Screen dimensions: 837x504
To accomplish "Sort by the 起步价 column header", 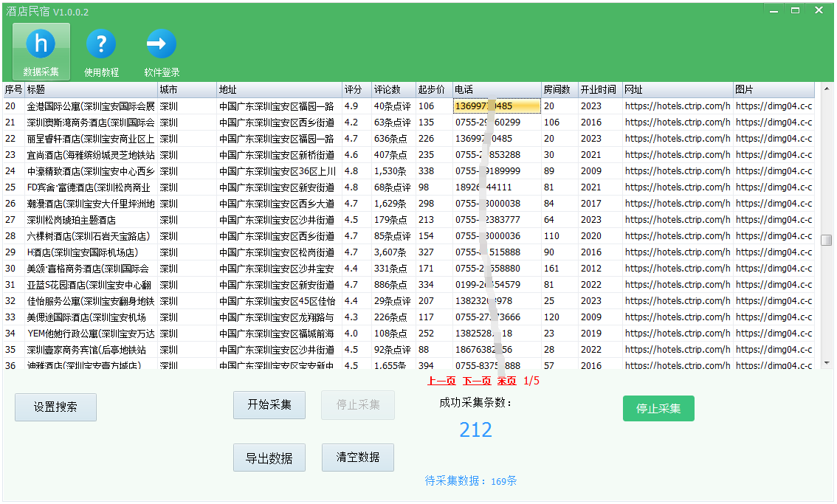I will pos(432,90).
